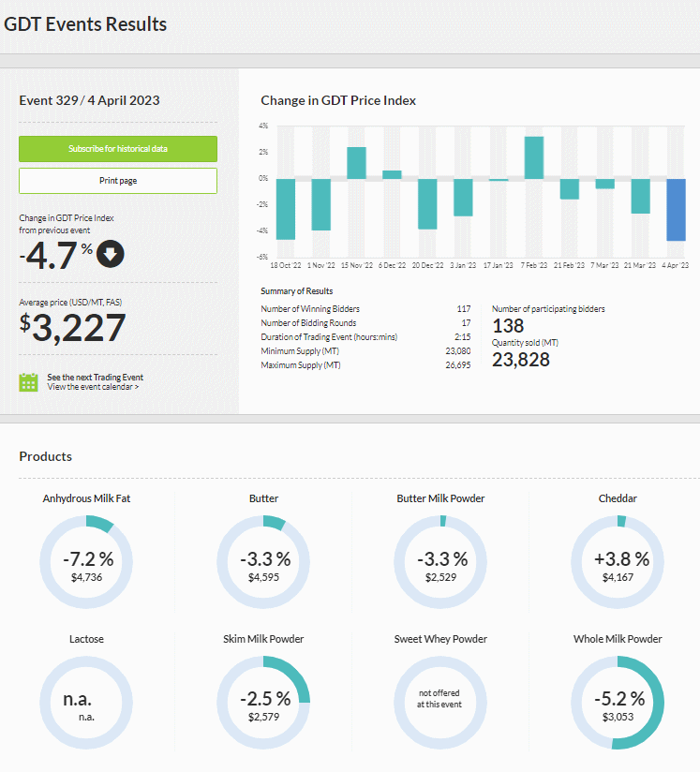Click the green calendar icon
Viewport: 700px width, 772px height.
coord(28,382)
